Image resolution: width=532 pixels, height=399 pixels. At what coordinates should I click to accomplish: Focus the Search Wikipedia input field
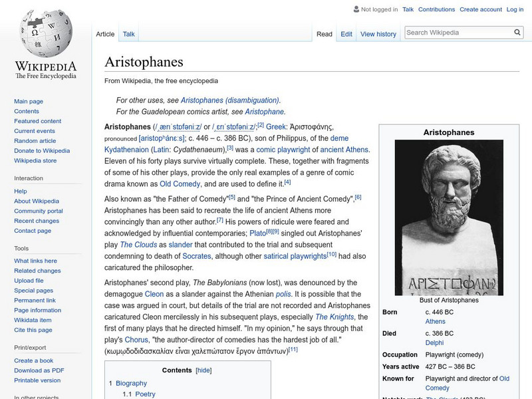[x=459, y=33]
